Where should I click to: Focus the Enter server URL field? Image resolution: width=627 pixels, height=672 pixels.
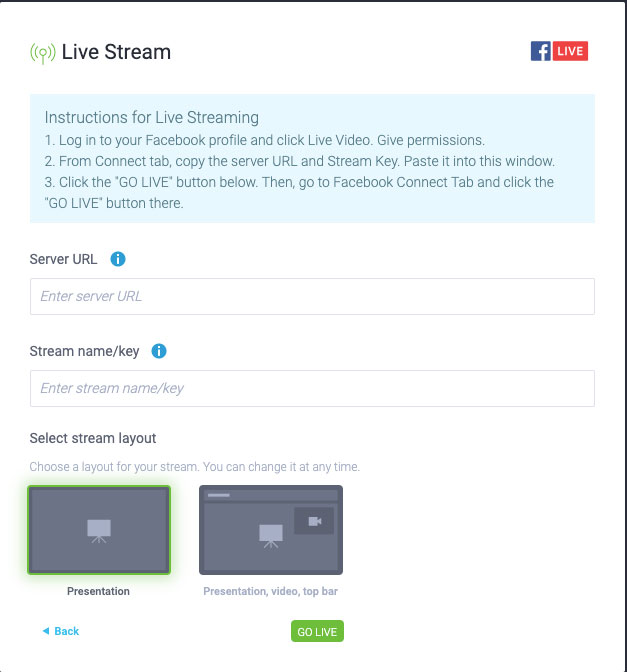[x=312, y=296]
